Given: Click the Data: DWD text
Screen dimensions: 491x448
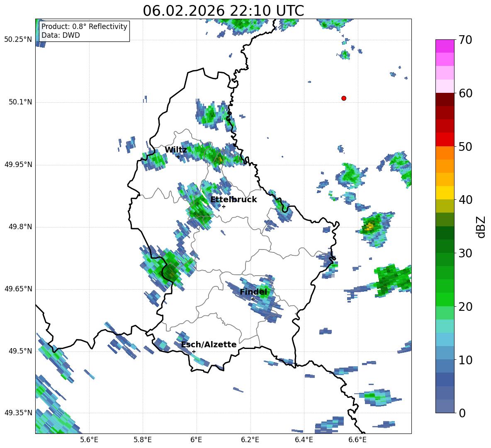Looking at the screenshot, I should pyautogui.click(x=61, y=35).
